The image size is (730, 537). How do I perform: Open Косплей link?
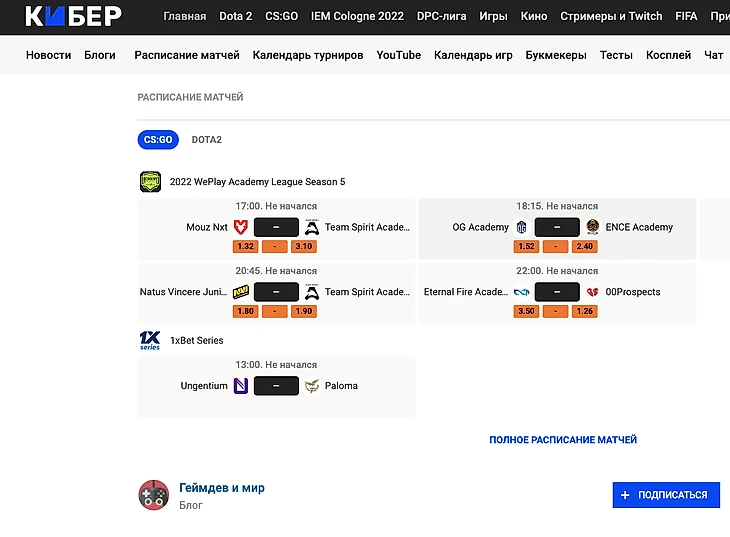pos(668,55)
